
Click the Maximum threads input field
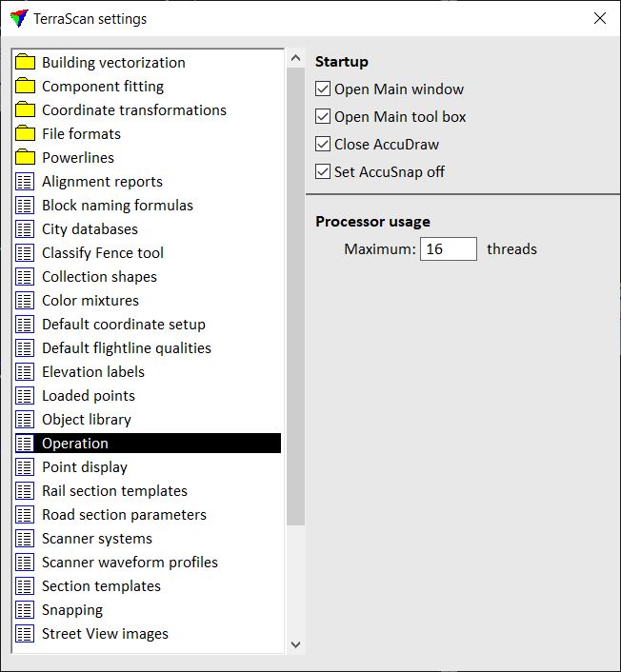[x=448, y=249]
